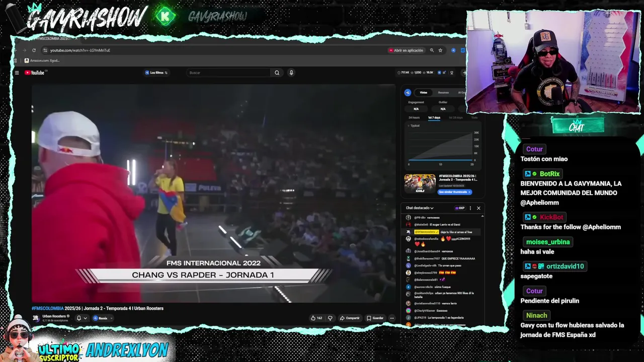Click the #FMSCOLOMBIA hashtag link
Viewport: 644px width, 362px height.
[x=48, y=308]
